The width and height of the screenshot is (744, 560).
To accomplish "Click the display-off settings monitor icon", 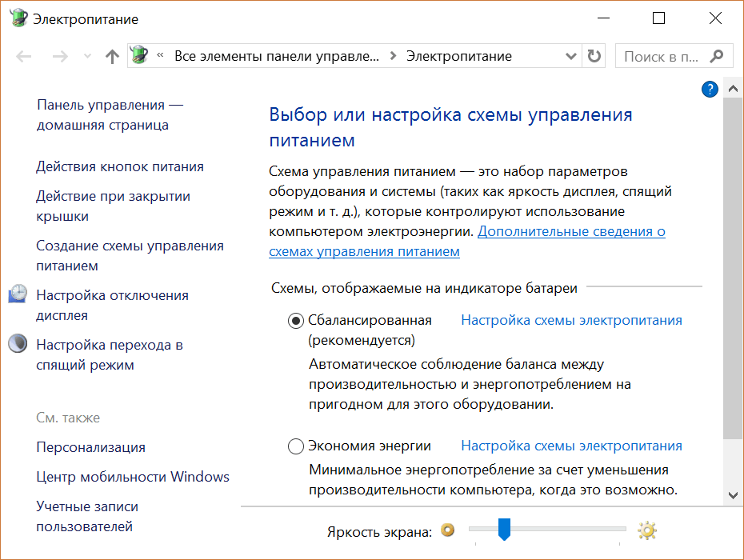I will pyautogui.click(x=18, y=294).
